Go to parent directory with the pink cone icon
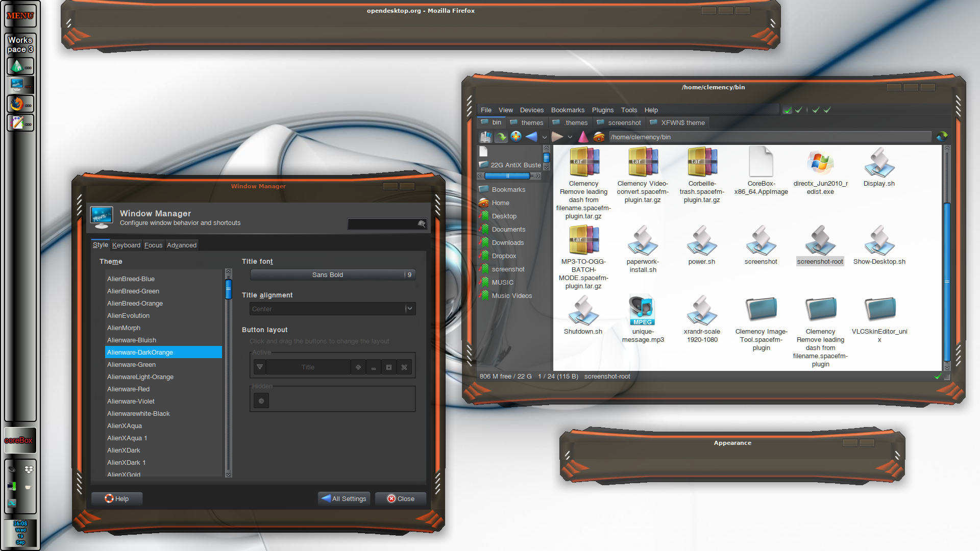The height and width of the screenshot is (551, 980). pyautogui.click(x=583, y=137)
